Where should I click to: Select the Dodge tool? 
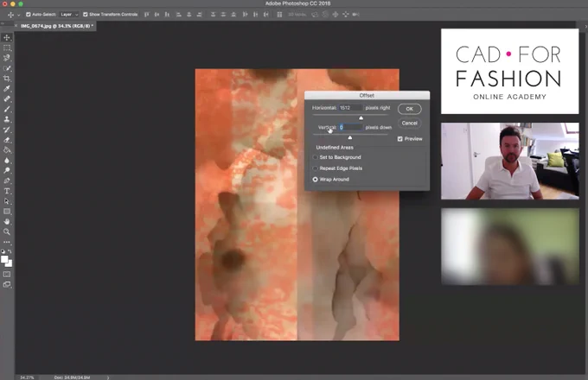(7, 170)
